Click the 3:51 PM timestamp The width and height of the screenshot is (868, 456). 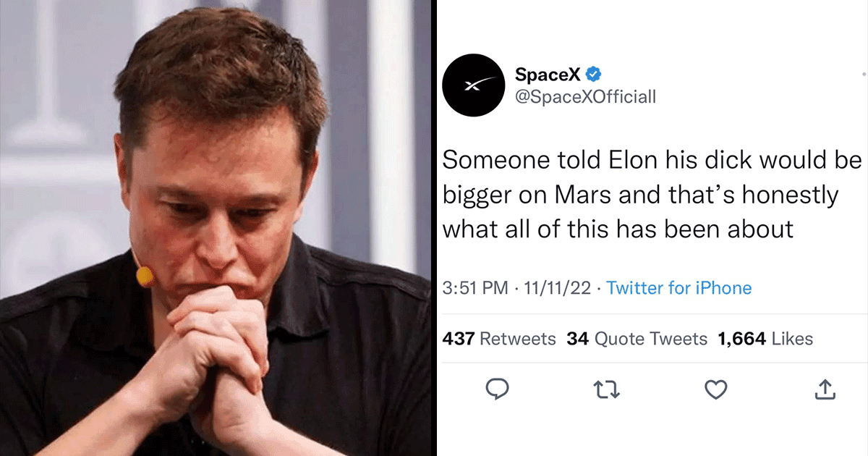pyautogui.click(x=474, y=288)
